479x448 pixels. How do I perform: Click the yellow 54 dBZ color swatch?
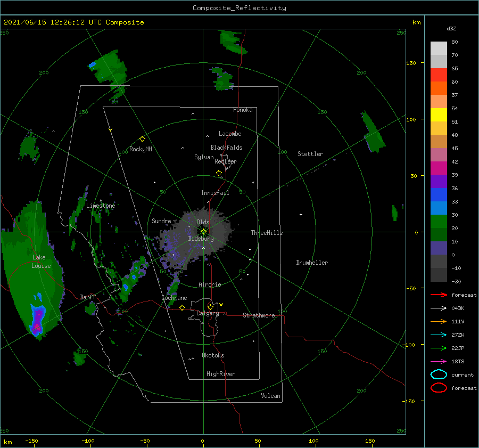click(439, 115)
